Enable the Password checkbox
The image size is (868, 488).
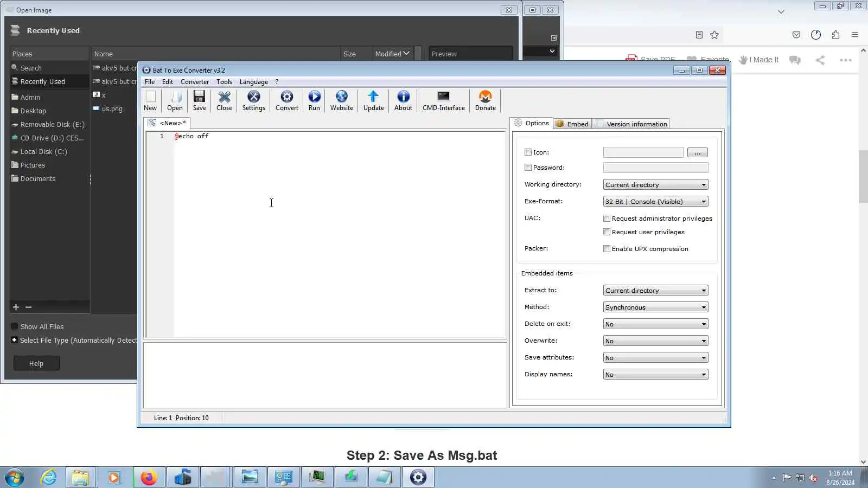528,168
